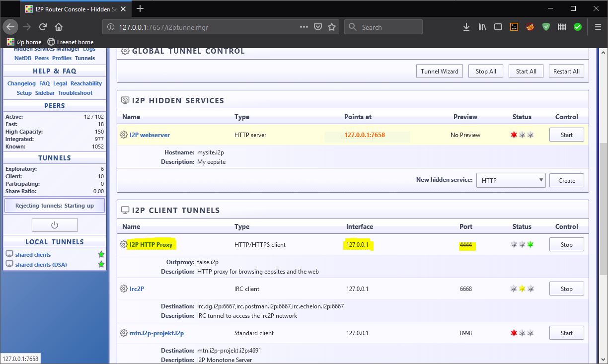Image resolution: width=608 pixels, height=364 pixels.
Task: Open the Changelog help link
Action: [21, 83]
